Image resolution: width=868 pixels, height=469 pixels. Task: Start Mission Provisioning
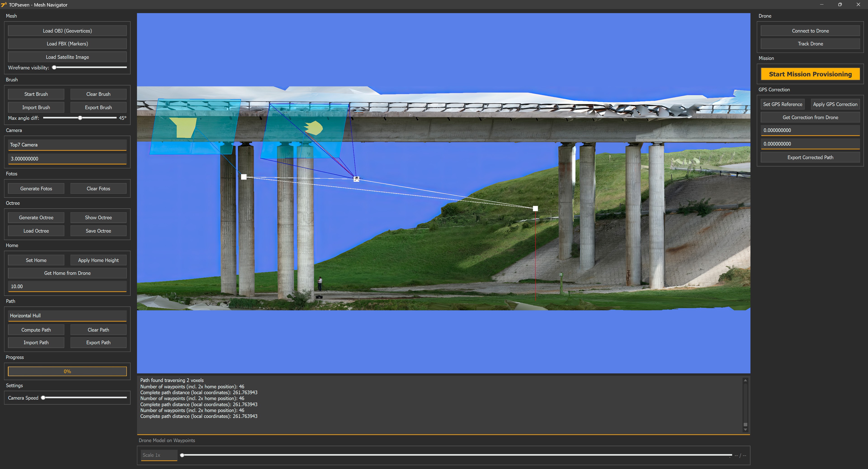(x=810, y=74)
